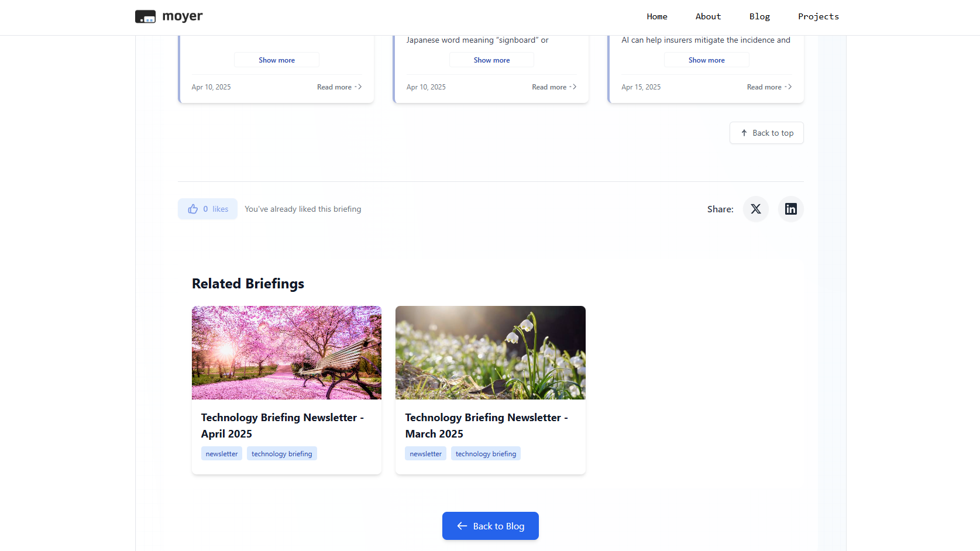
Task: Open the snowdrop flowers March 2025 thumbnail
Action: [490, 353]
